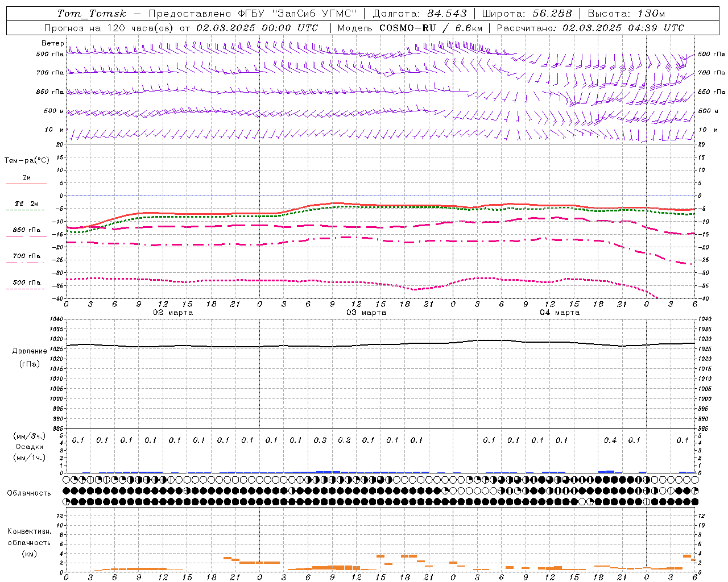
Task: Click the dash-dot legend line under "700 гПа"
Action: tap(26, 263)
